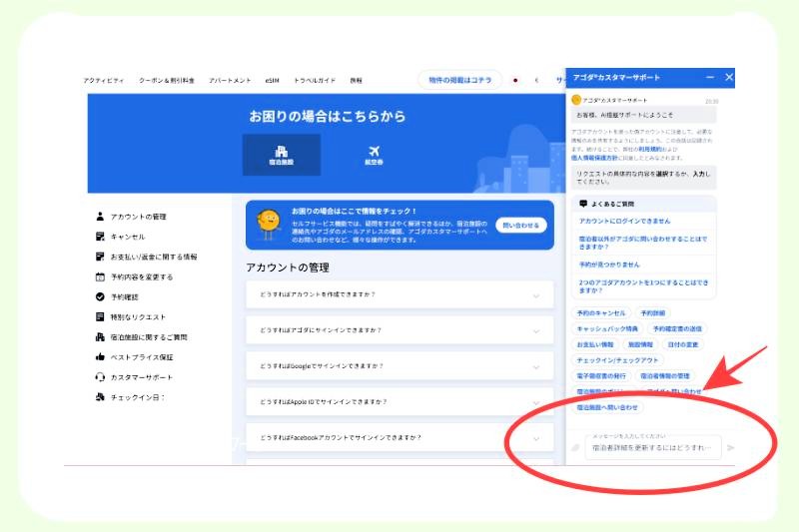Click the orange Agoda mascot icon
This screenshot has width=799, height=532.
click(x=269, y=225)
